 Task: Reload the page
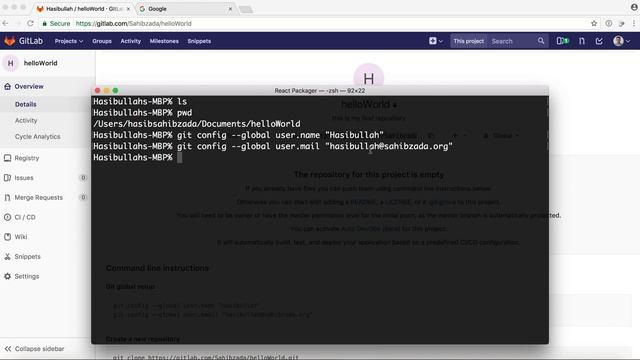[30, 24]
